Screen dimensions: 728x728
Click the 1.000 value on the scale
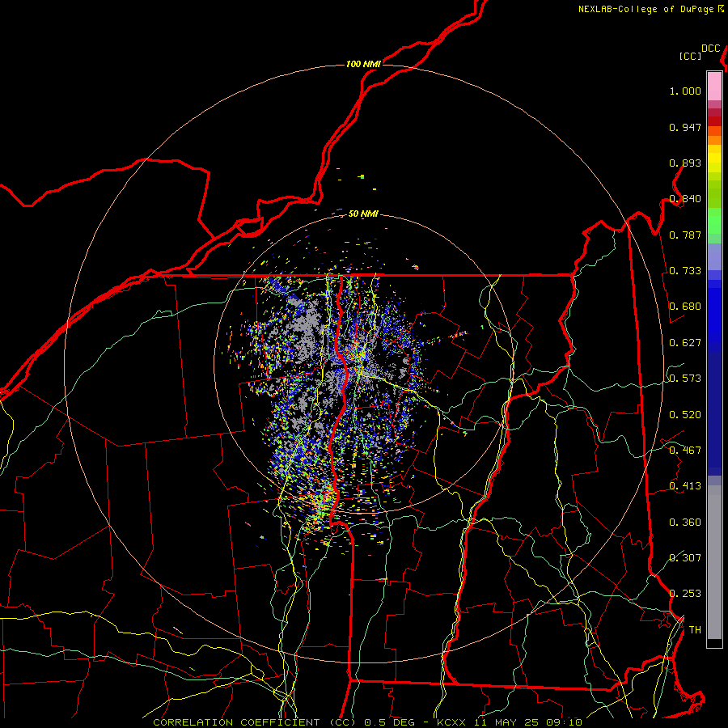685,91
